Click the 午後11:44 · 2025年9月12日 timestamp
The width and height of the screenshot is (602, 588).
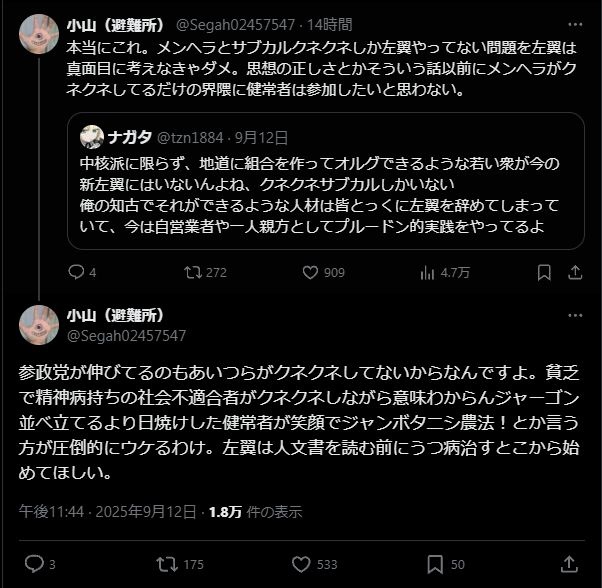[108, 511]
